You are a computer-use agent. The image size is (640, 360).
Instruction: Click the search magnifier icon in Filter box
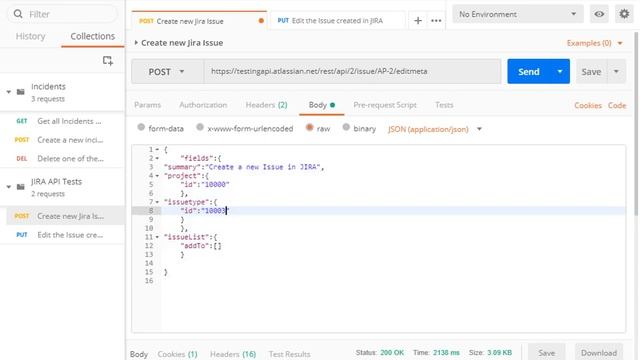(x=18, y=14)
